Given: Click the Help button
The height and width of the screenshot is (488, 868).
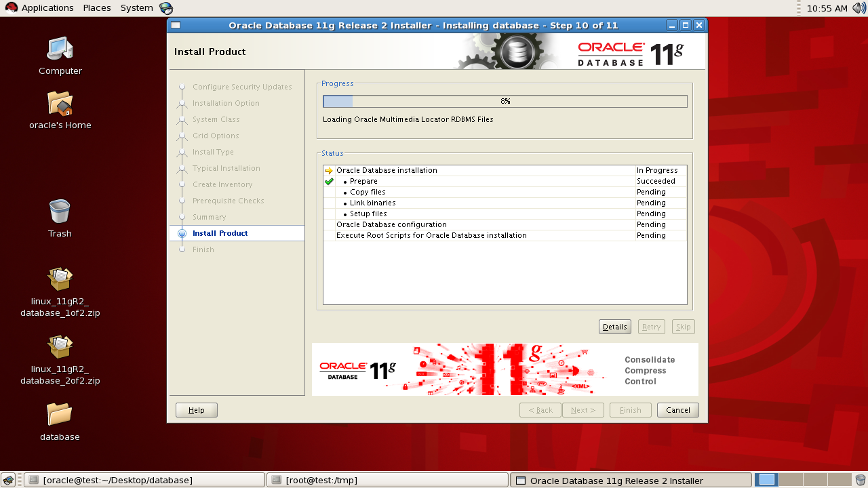Looking at the screenshot, I should coord(197,410).
